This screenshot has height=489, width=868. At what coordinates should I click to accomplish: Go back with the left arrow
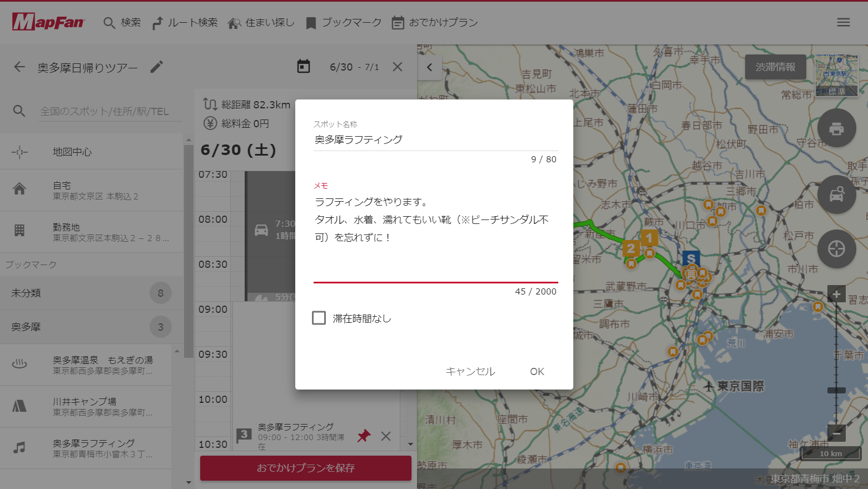coord(19,67)
